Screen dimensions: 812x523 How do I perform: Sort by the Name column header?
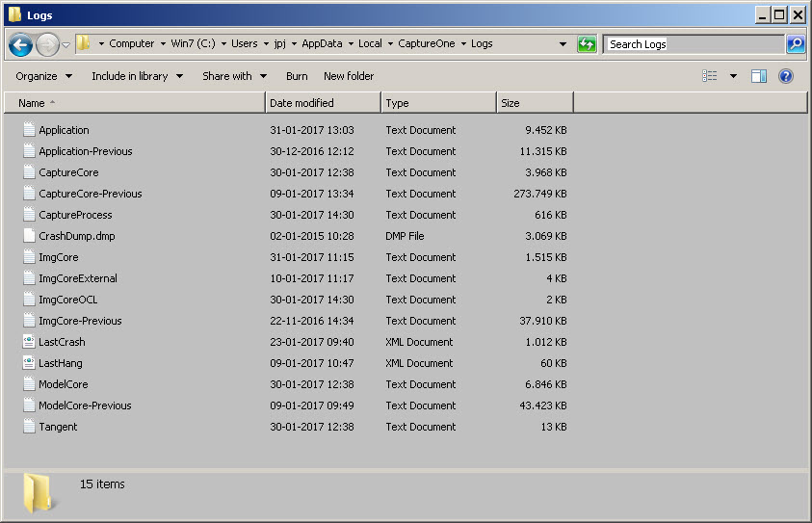coord(135,102)
